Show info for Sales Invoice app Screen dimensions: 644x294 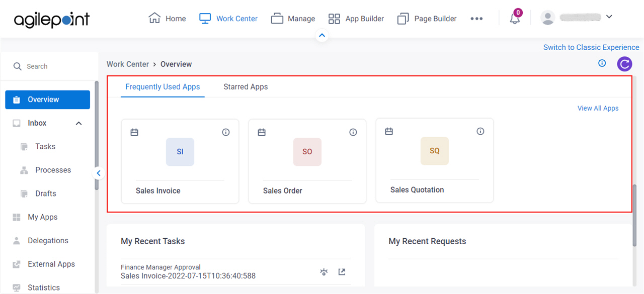[x=226, y=132]
